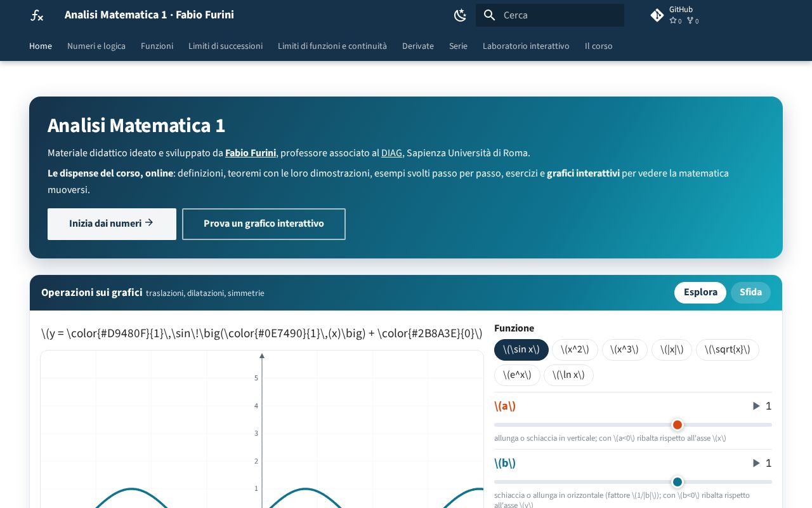Click the Operazioni sui grafici heading
This screenshot has width=812, height=508.
pyautogui.click(x=92, y=293)
